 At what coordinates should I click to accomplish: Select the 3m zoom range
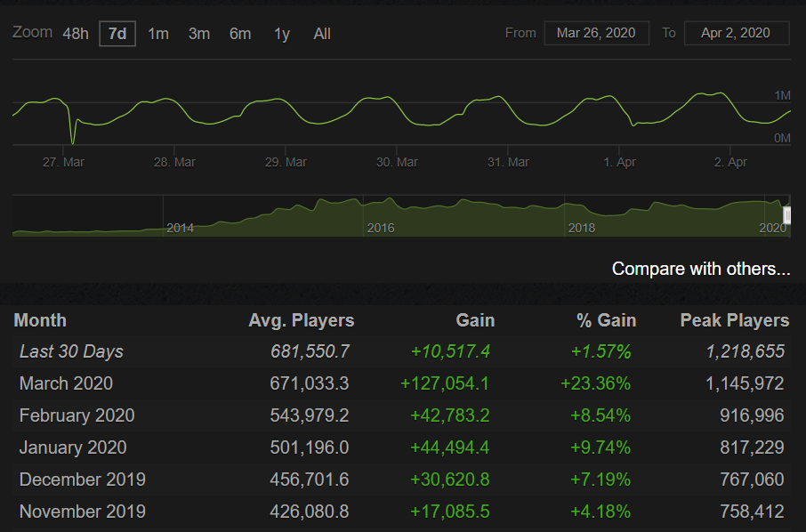pyautogui.click(x=198, y=33)
